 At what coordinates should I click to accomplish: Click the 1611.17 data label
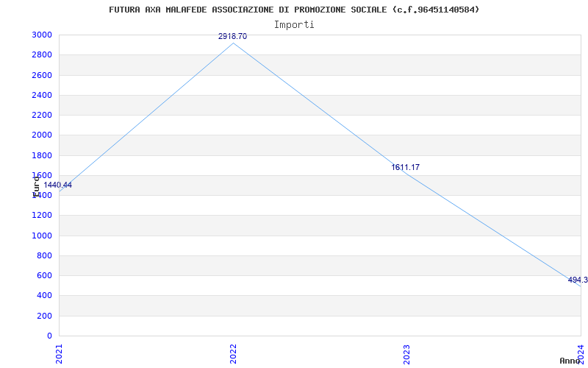[x=406, y=168]
